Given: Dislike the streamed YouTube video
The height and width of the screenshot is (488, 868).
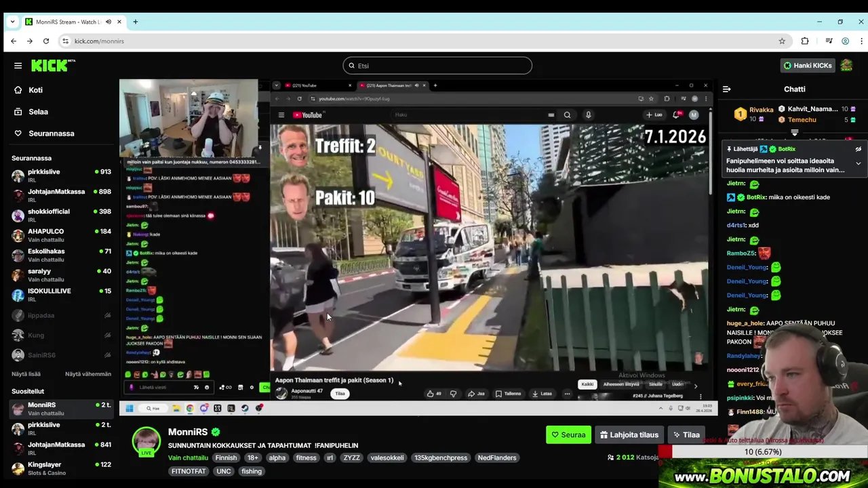Looking at the screenshot, I should 453,394.
